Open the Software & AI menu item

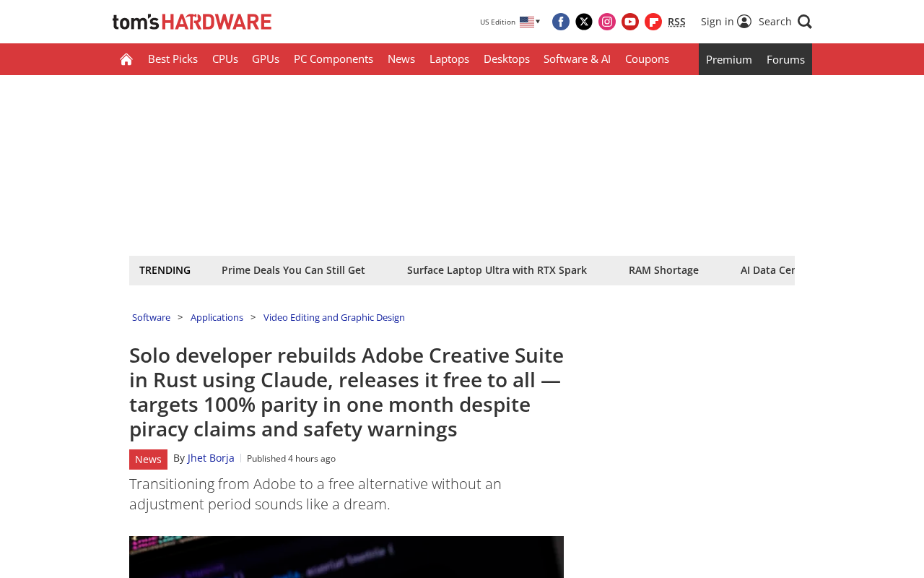577,59
